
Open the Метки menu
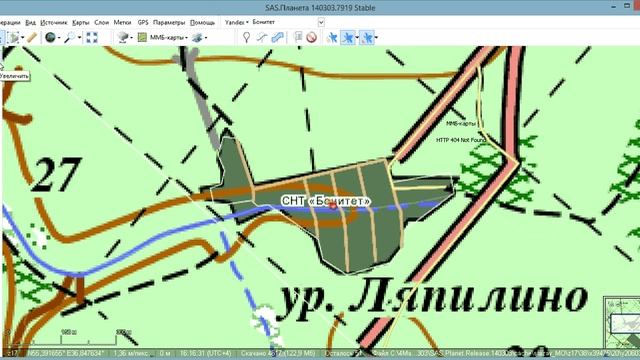[x=122, y=22]
